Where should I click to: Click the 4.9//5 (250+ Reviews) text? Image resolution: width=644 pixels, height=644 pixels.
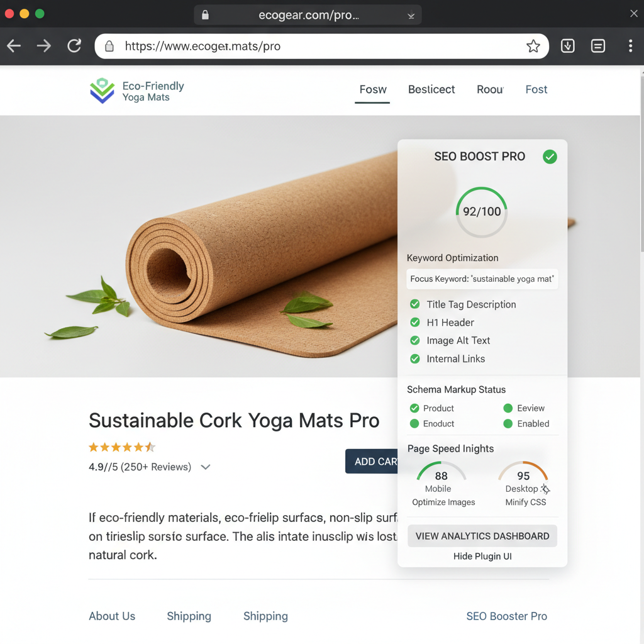[140, 467]
